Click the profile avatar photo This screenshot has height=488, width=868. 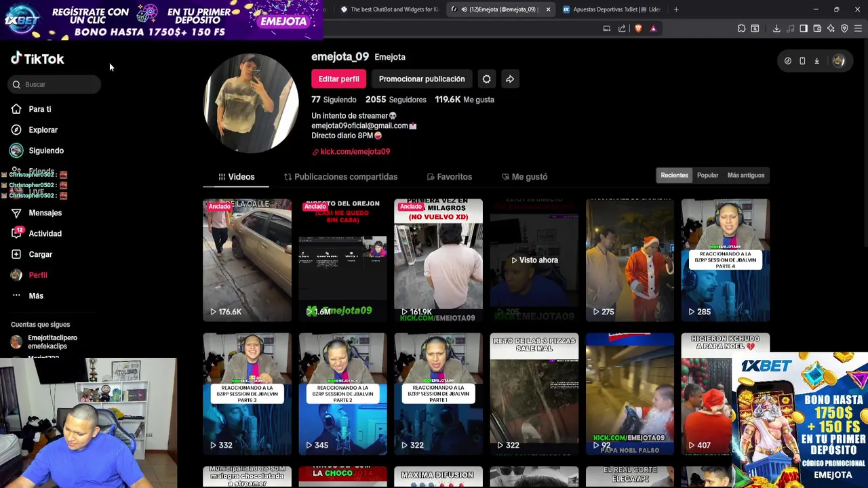coord(251,103)
